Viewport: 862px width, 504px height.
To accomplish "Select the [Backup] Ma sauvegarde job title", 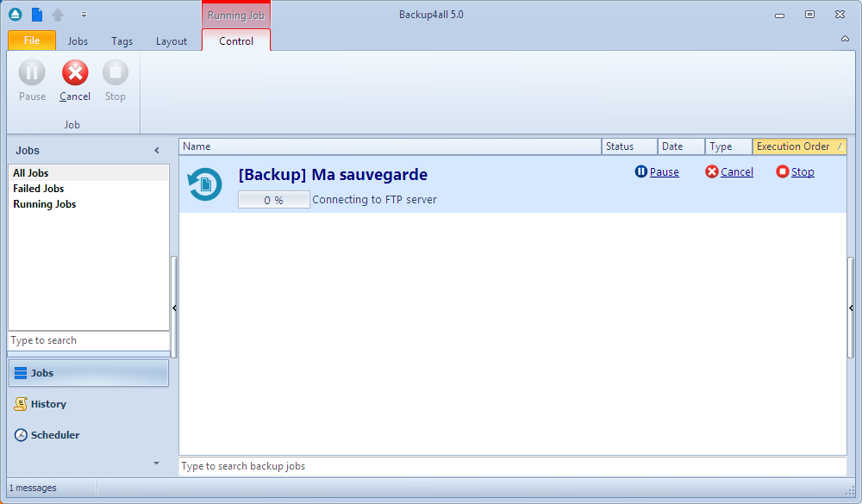I will 333,175.
